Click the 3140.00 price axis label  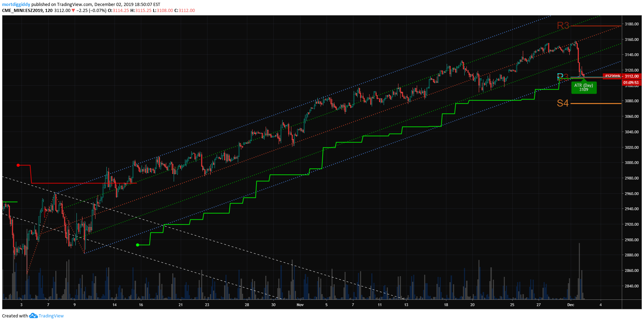coord(632,55)
